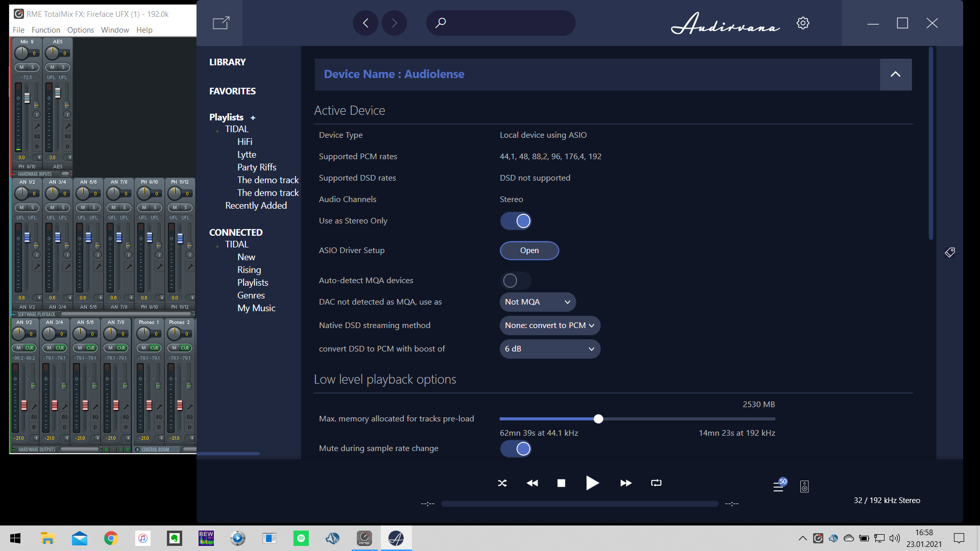
Task: Open the Party Riffs playlist
Action: tap(256, 167)
